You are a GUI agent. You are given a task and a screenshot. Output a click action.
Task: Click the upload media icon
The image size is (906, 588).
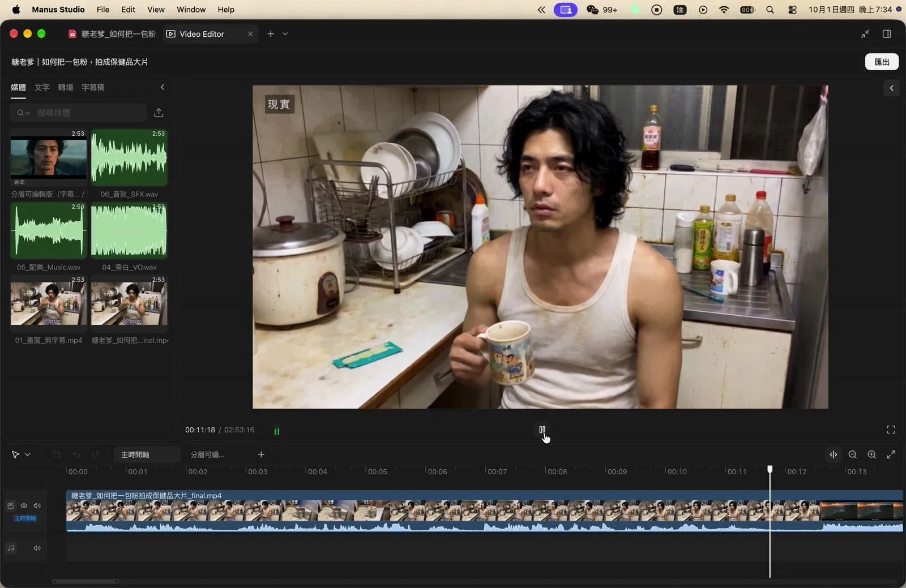click(x=159, y=113)
